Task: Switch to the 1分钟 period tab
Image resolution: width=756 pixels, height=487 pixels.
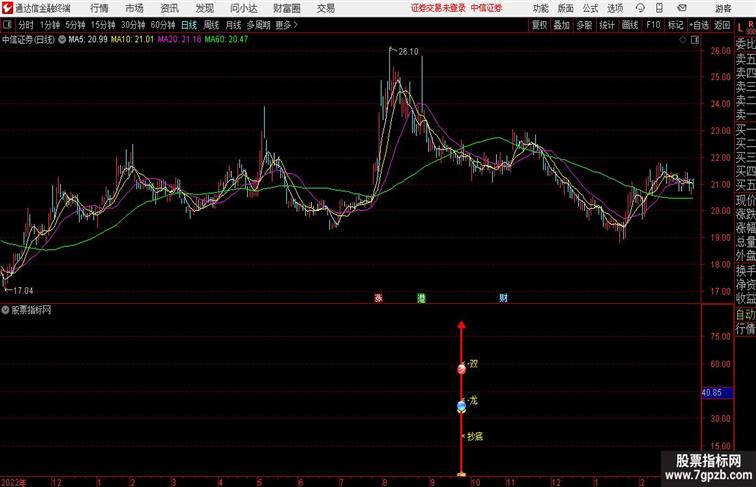Action: [49, 25]
